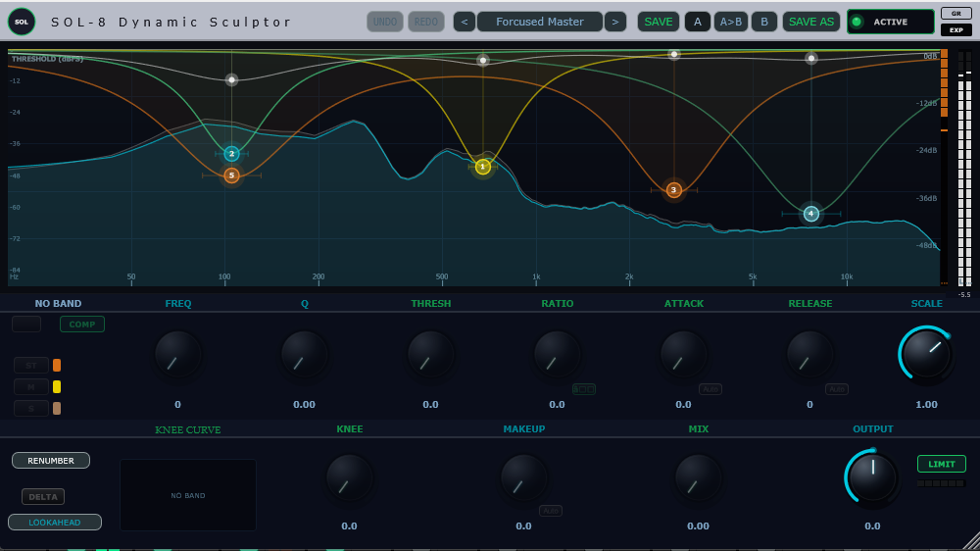Click white gain handle above band 2
Viewport: 980px width, 551px height.
tap(232, 80)
